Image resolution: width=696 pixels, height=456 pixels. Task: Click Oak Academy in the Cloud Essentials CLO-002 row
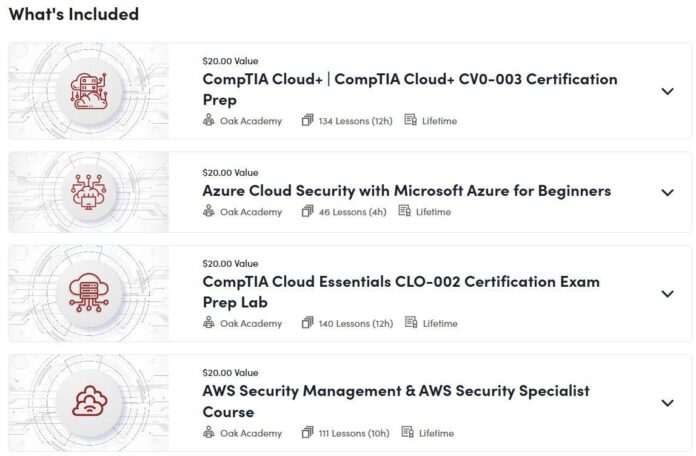click(251, 324)
